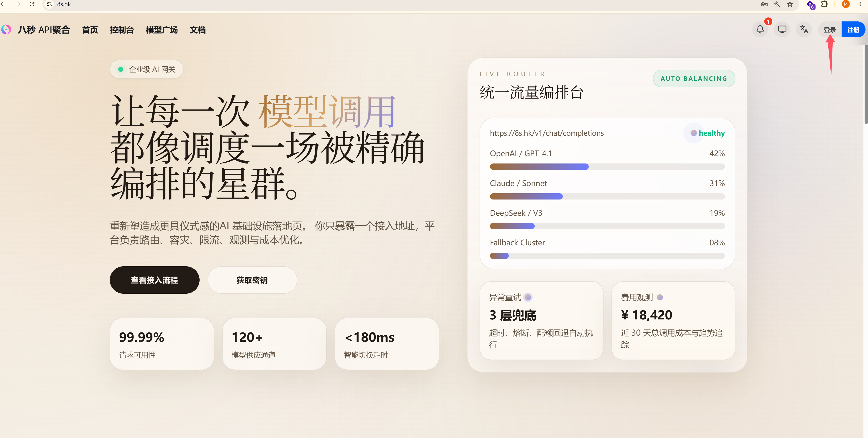Click the 八秒 API聚合 site title
This screenshot has width=868, height=438.
[x=44, y=30]
